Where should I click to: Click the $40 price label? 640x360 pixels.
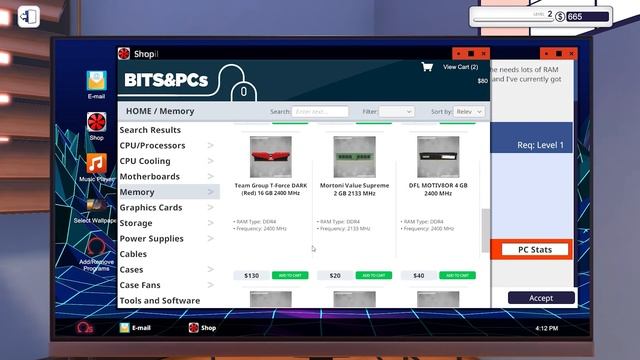(419, 276)
